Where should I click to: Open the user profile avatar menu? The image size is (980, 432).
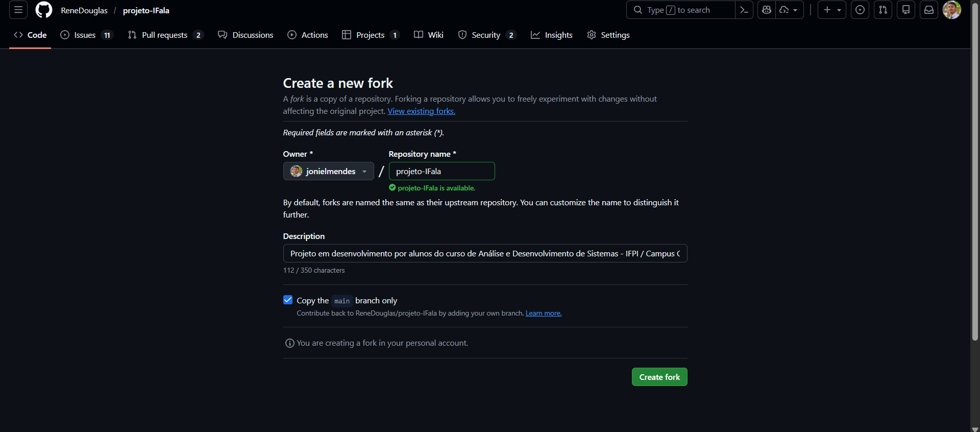click(x=952, y=10)
